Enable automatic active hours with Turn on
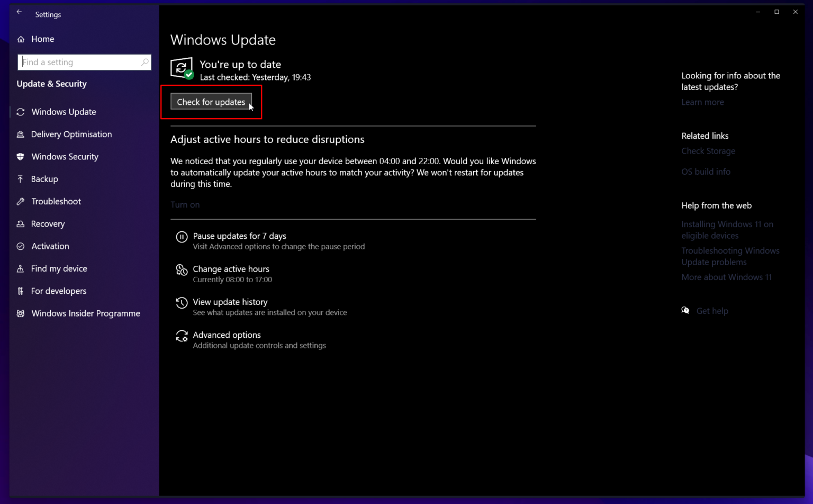 185,204
